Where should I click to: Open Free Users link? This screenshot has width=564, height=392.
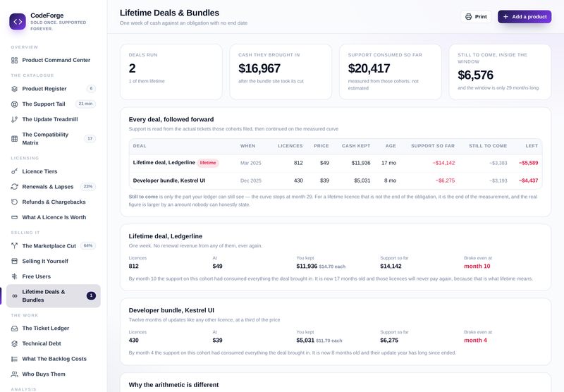[54, 276]
